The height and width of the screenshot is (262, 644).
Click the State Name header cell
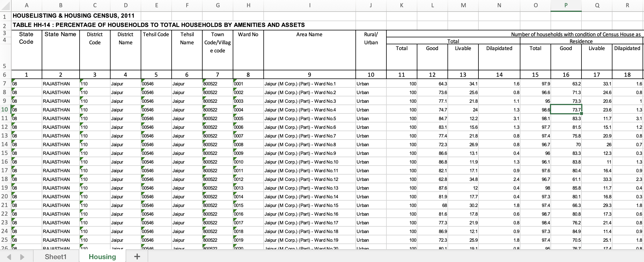click(60, 34)
